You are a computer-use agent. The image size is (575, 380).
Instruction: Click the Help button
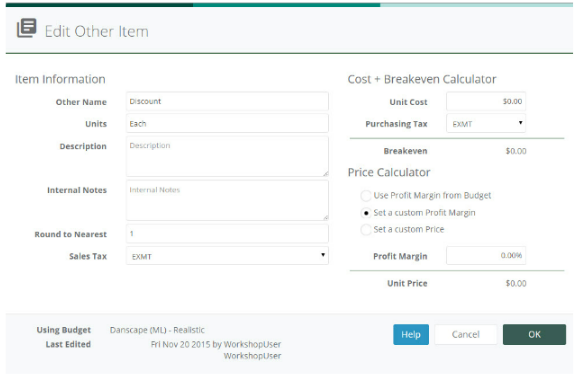(x=411, y=334)
